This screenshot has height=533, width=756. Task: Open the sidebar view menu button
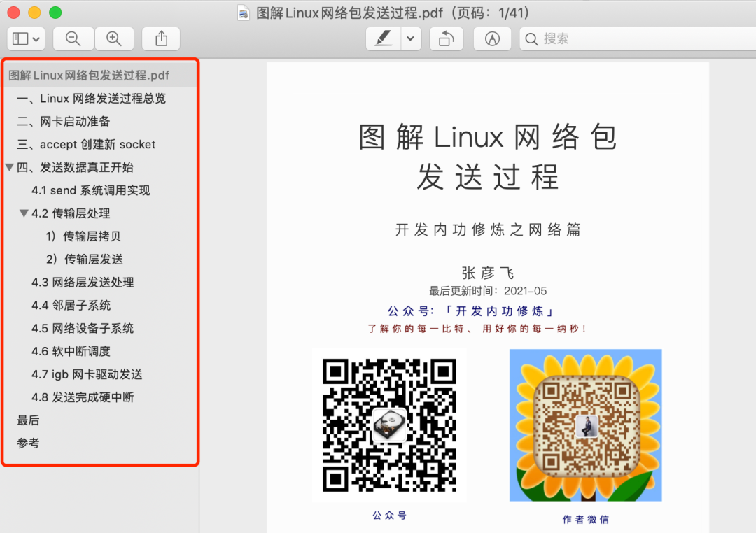pyautogui.click(x=26, y=38)
